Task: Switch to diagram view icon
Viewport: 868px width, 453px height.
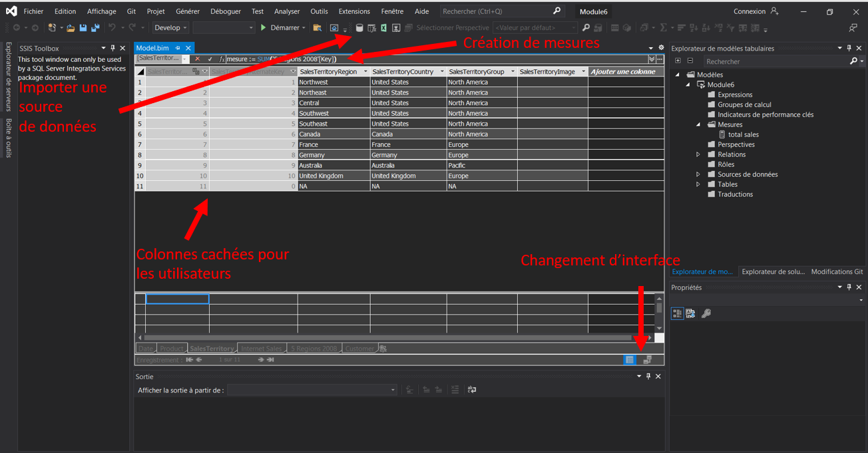Action: coord(647,360)
